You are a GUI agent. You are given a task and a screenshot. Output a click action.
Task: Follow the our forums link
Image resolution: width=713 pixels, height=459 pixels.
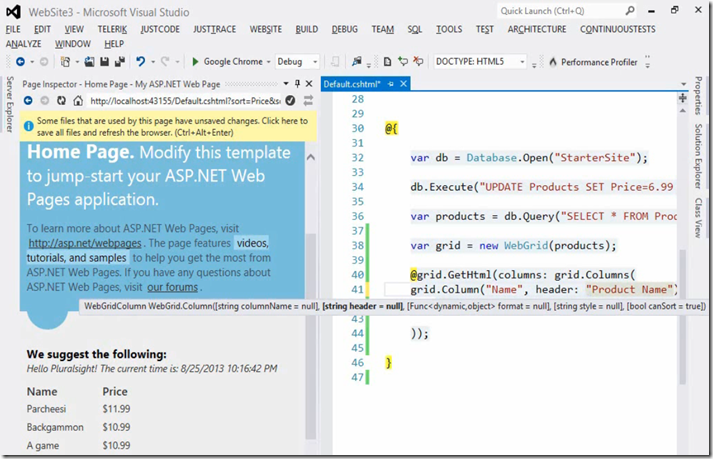click(x=173, y=288)
